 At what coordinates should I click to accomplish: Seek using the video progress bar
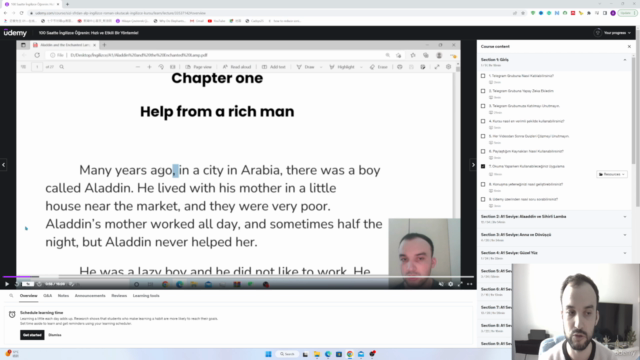[238, 277]
